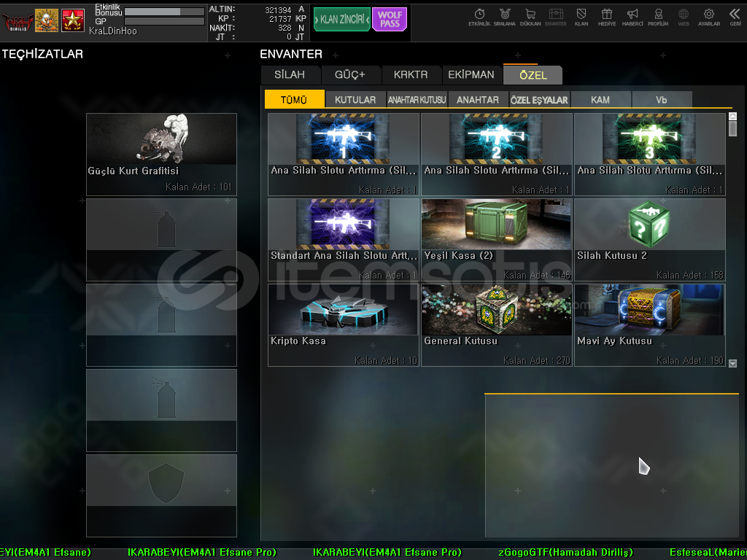Switch to the GÜÇ+ inventory tab
This screenshot has height=560, width=747.
coord(350,75)
